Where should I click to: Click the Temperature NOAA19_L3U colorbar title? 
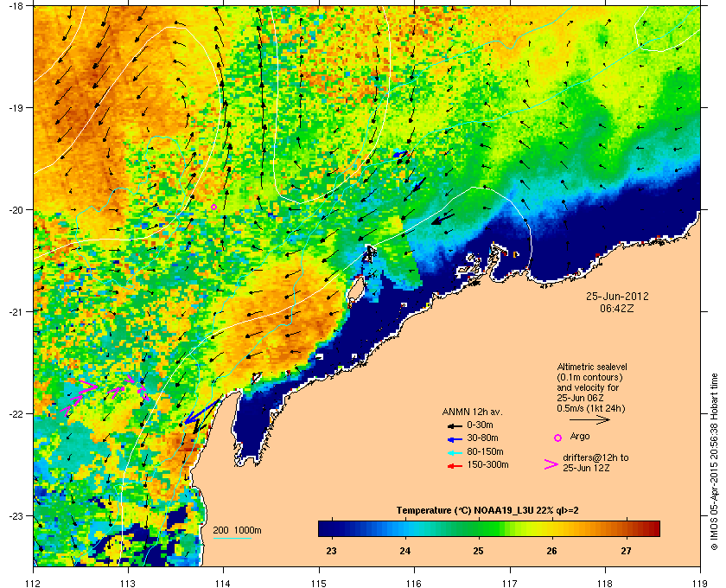click(487, 511)
